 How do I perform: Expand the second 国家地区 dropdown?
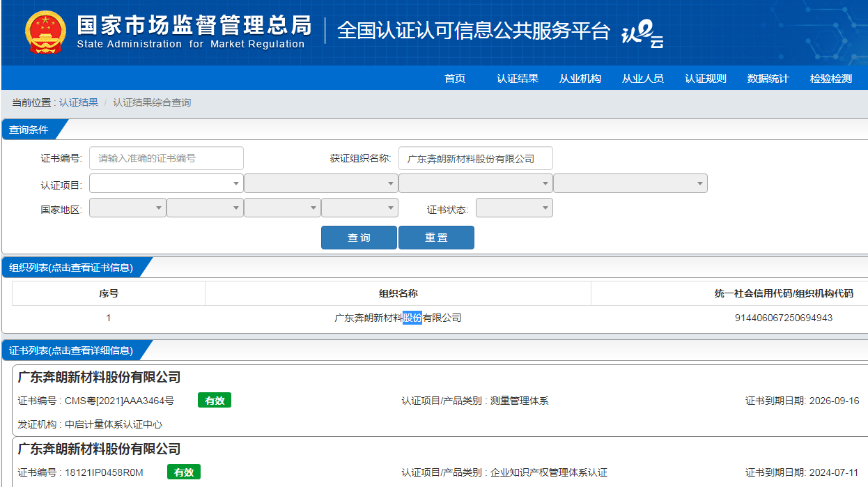tap(205, 208)
